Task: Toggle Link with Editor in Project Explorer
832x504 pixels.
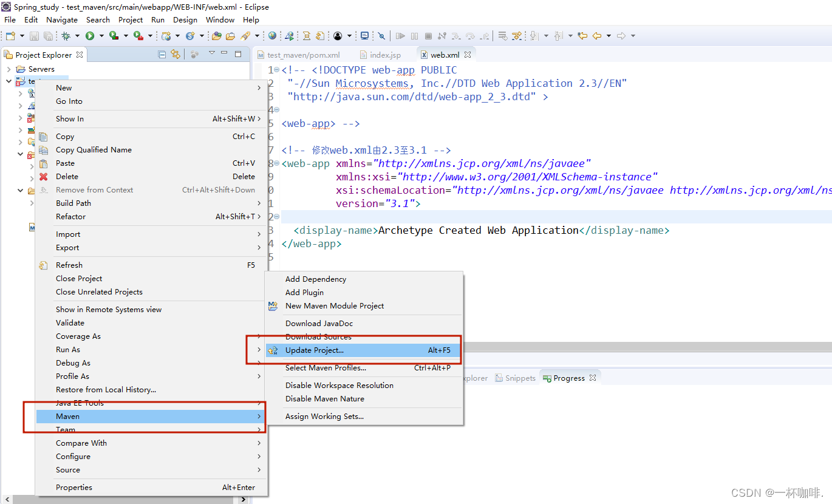Action: tap(176, 54)
